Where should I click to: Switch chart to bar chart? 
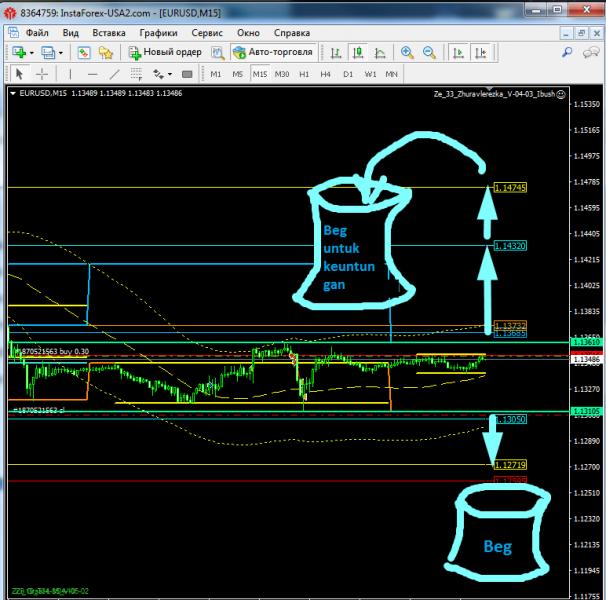[336, 52]
